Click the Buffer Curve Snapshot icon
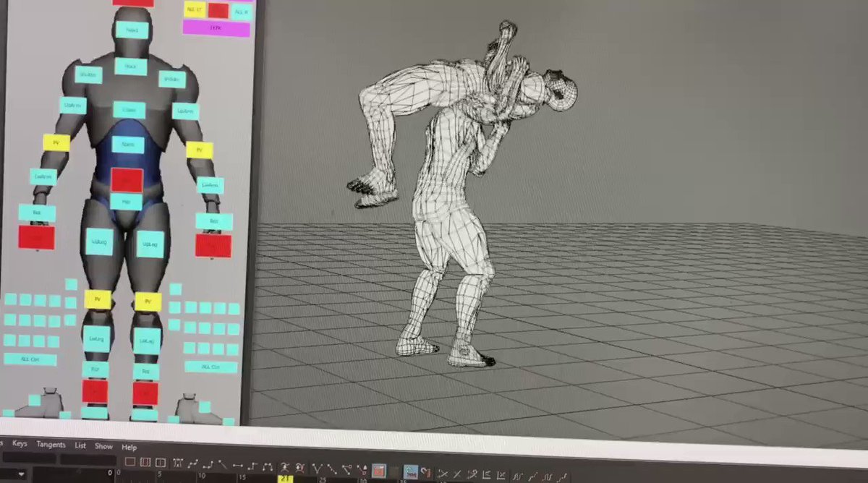The image size is (868, 483). pyautogui.click(x=285, y=467)
